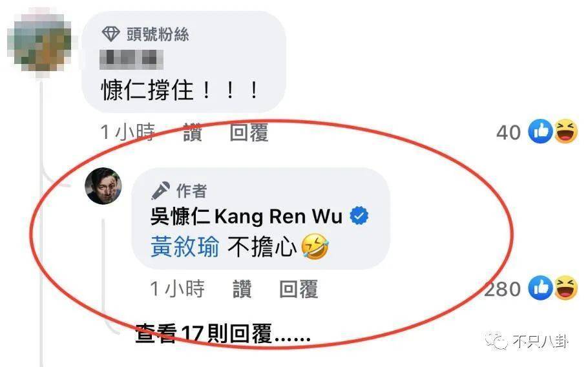This screenshot has height=367, width=588.
Task: Click 吳慷仁 Kang Ren Wu name
Action: pos(246,216)
